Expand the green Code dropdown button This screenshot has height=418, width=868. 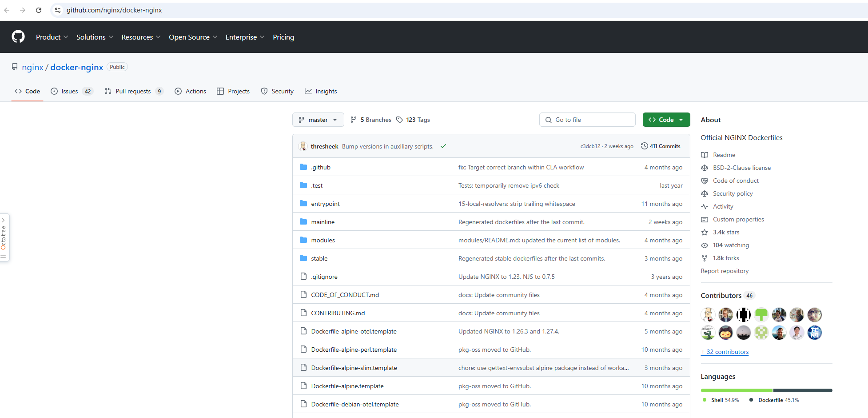666,120
